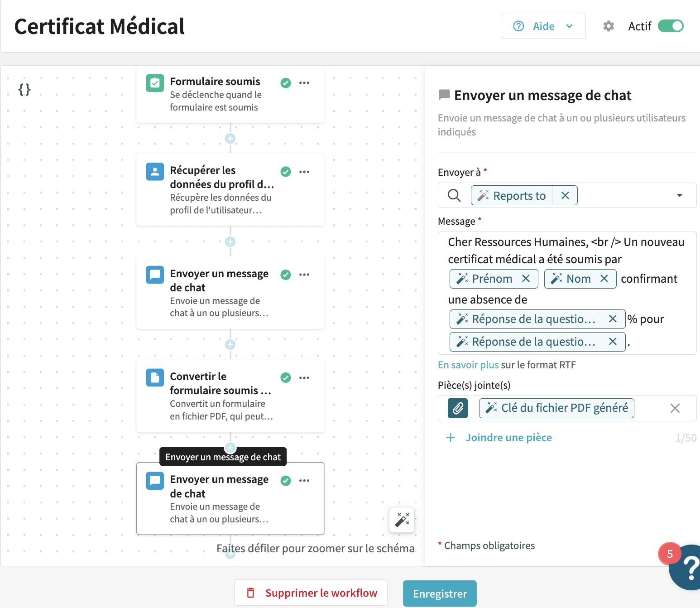This screenshot has height=608, width=700.
Task: Open the Envoyer à recipient dropdown arrow
Action: click(x=679, y=196)
